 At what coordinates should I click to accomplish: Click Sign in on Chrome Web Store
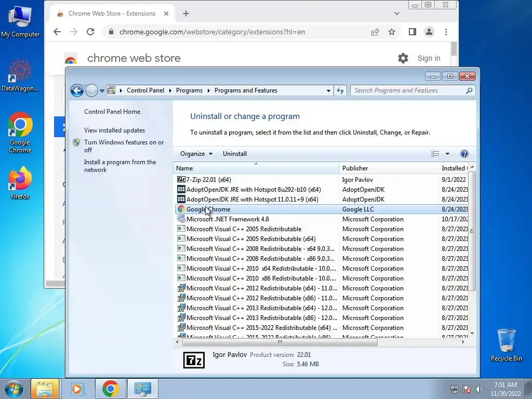[429, 58]
